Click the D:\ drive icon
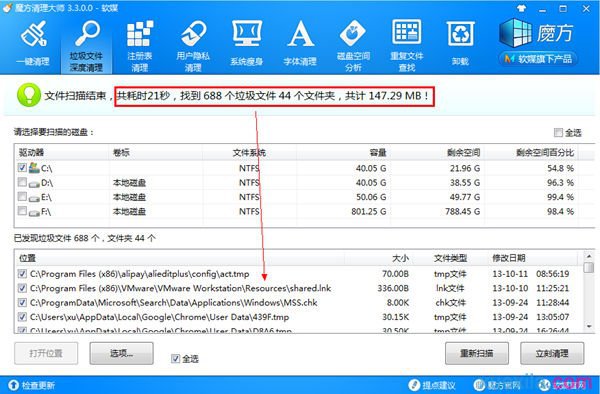 pyautogui.click(x=34, y=183)
